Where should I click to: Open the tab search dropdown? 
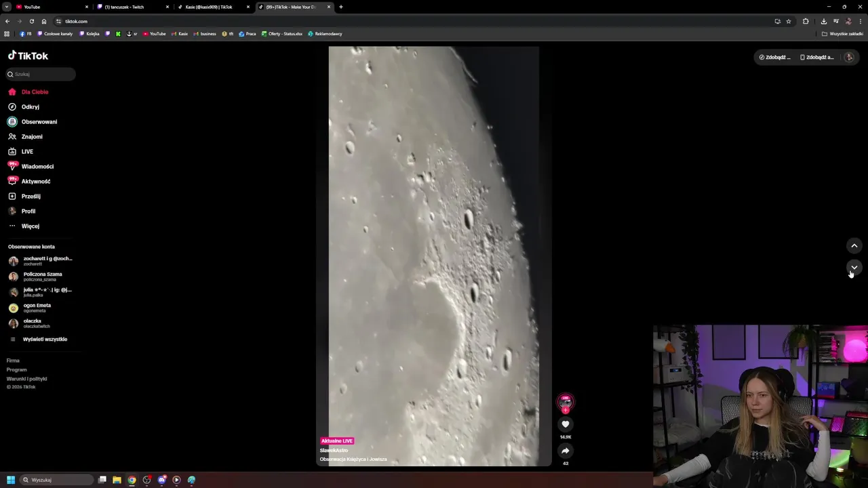coord(6,7)
